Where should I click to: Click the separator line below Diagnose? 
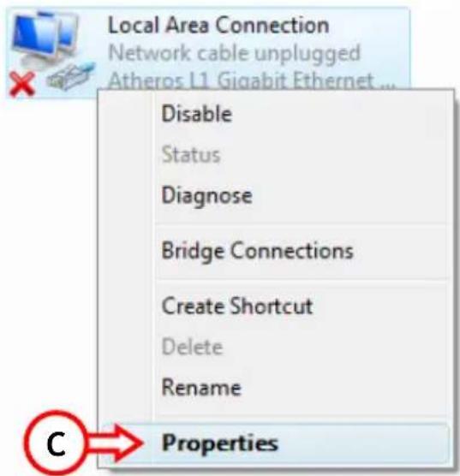coord(302,224)
